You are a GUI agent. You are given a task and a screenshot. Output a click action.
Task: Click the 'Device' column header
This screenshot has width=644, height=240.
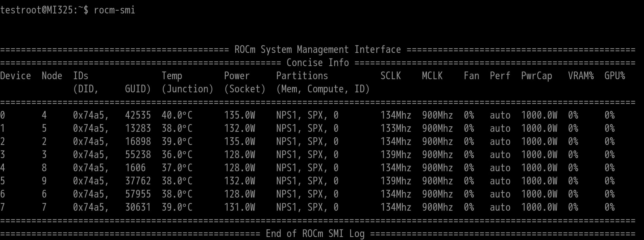coord(15,76)
